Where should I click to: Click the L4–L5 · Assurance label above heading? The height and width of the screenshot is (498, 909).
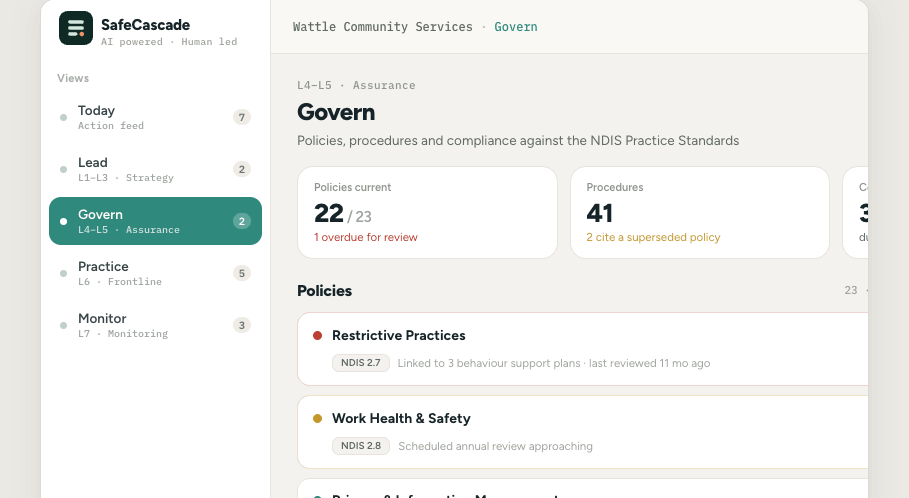[x=356, y=85]
